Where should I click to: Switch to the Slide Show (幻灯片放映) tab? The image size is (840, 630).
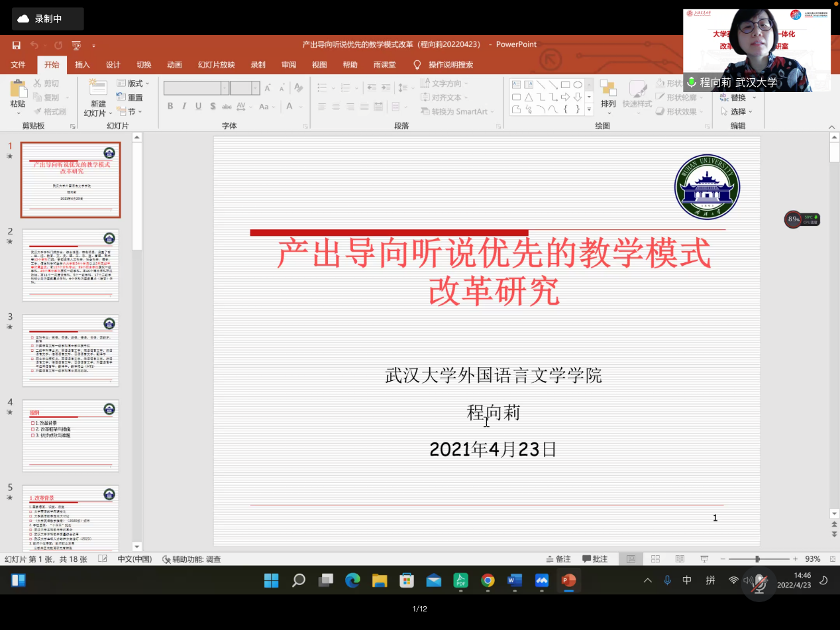click(x=216, y=65)
